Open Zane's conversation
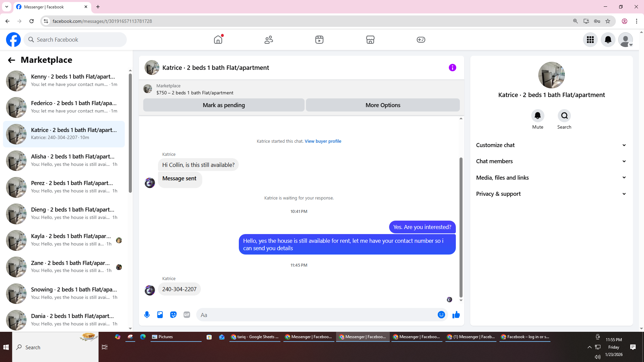The height and width of the screenshot is (362, 644). click(64, 267)
